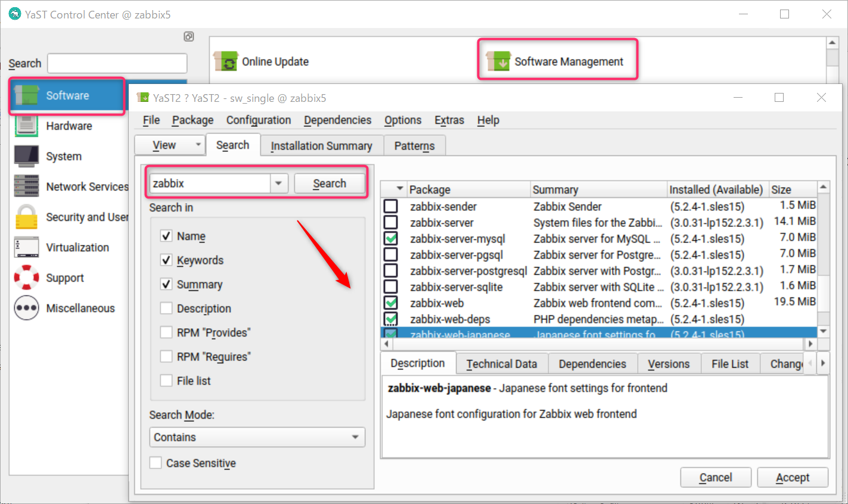Enable the Case Sensitive option
The width and height of the screenshot is (848, 504).
(156, 463)
